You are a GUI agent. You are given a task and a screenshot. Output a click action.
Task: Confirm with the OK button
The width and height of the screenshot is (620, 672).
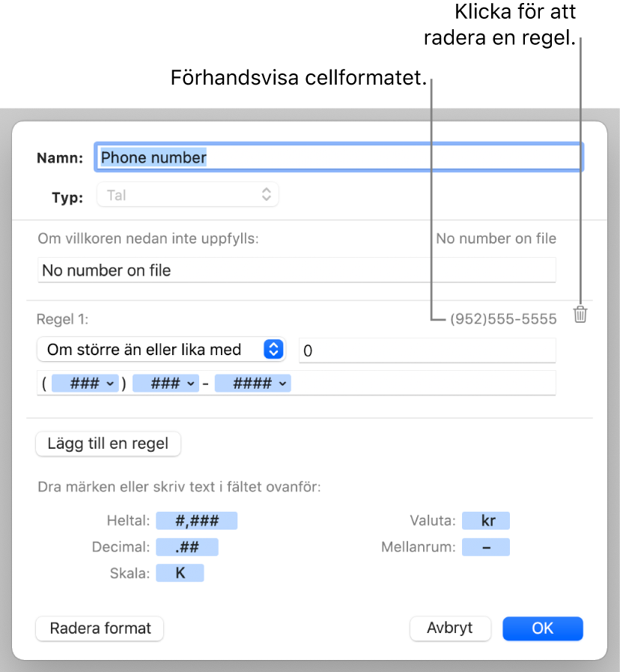click(x=542, y=629)
